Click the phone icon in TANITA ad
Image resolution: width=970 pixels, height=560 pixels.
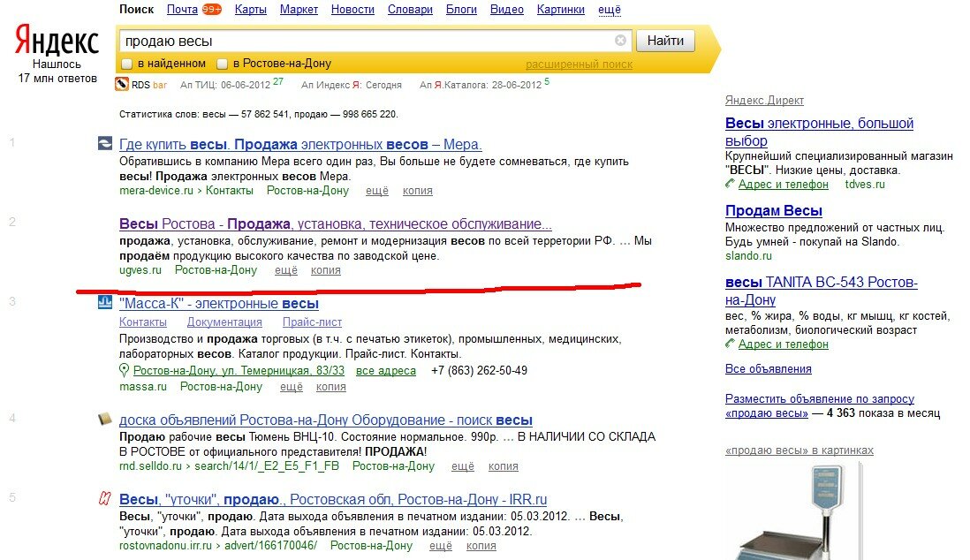point(730,344)
